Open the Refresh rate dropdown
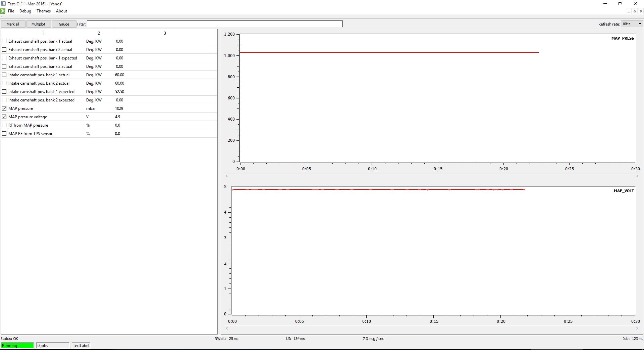 click(x=632, y=24)
